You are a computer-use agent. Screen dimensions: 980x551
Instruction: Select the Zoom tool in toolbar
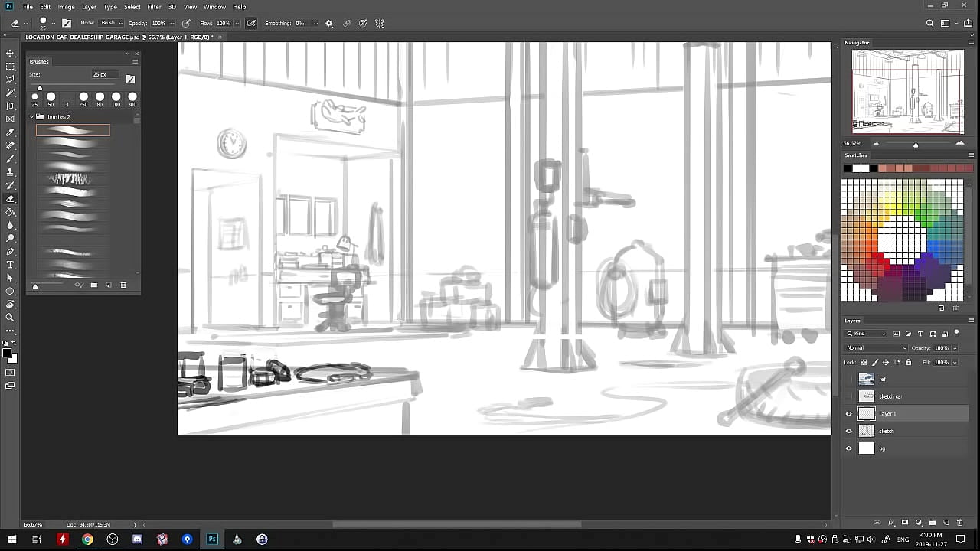[10, 318]
